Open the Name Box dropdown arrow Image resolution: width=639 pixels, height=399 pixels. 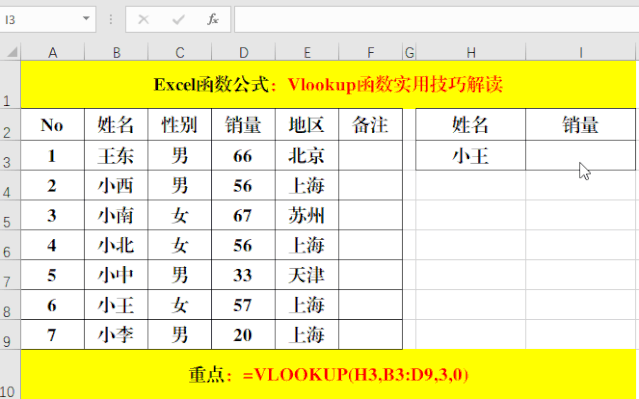(86, 19)
